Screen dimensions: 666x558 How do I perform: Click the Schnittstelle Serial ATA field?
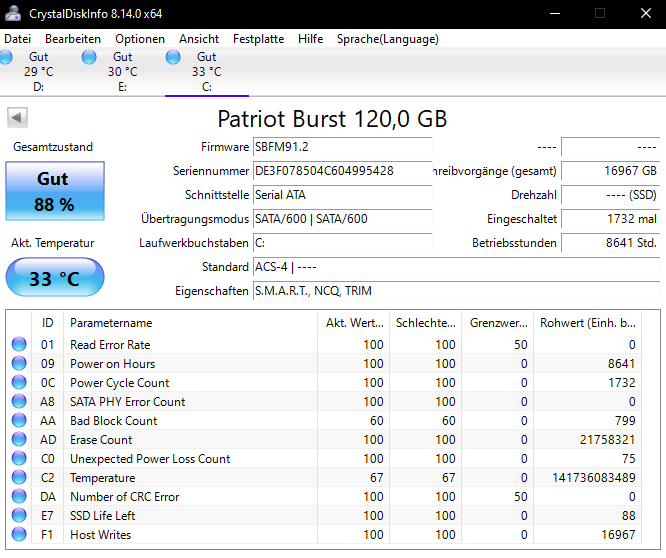click(x=342, y=195)
